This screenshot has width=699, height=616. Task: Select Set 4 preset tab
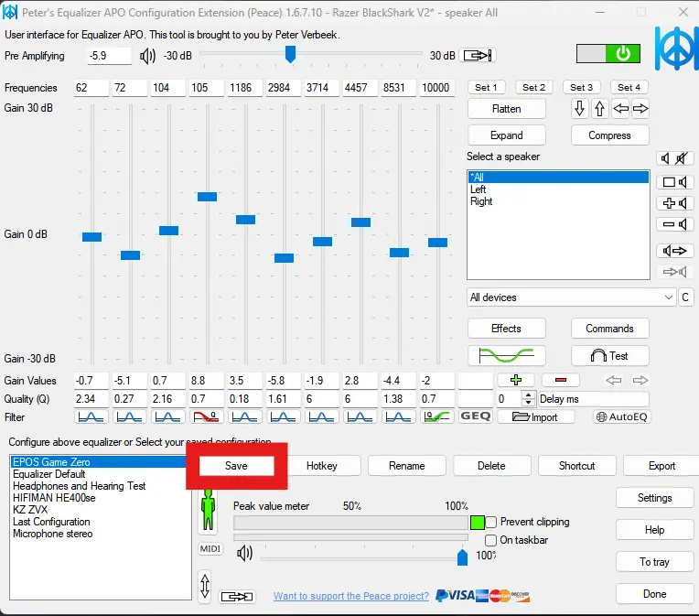click(629, 88)
